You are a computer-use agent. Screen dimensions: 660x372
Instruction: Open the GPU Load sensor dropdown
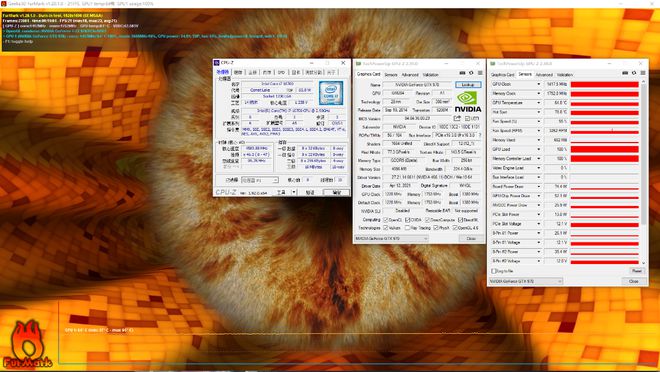tap(538, 149)
